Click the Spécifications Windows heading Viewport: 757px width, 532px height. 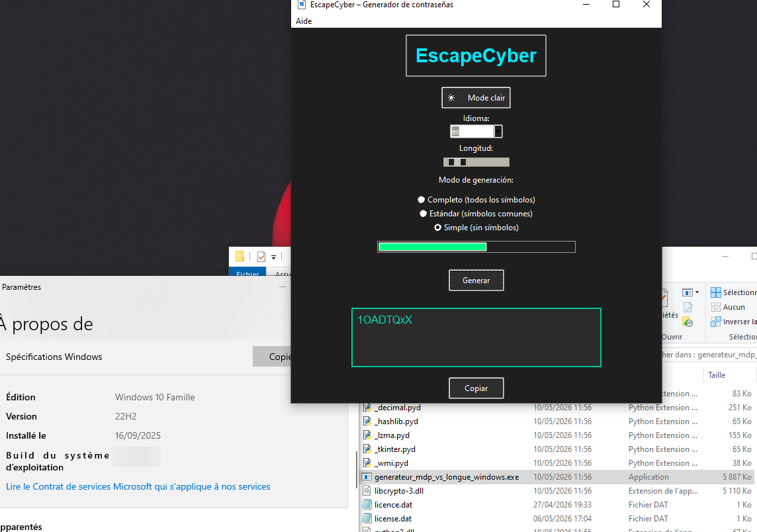54,357
